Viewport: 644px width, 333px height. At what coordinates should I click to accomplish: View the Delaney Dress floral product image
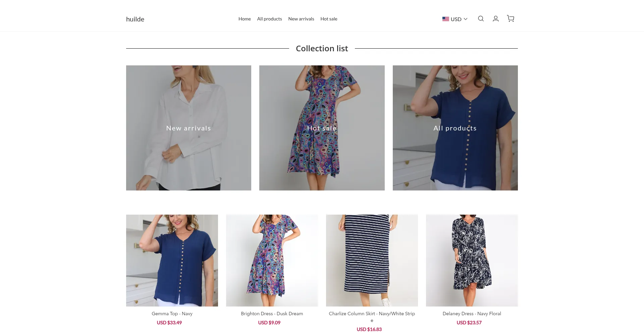472,261
